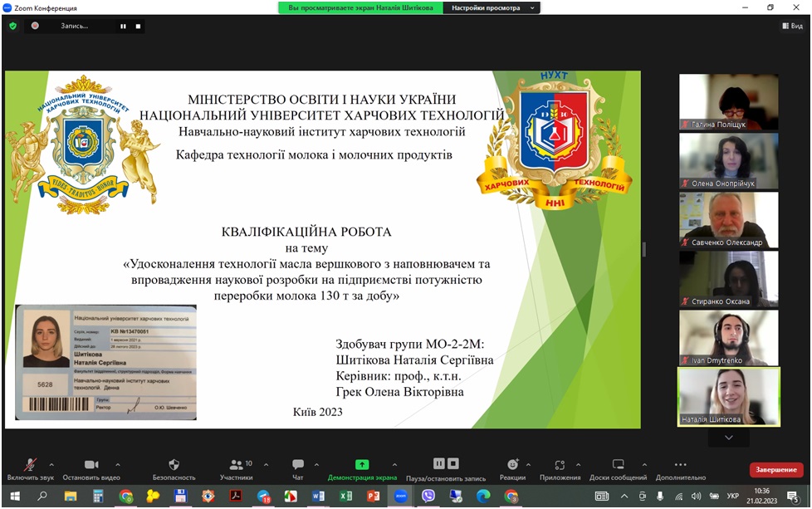Expand audio options arrow next to Включить звук
Image resolution: width=812 pixels, height=509 pixels.
click(51, 464)
